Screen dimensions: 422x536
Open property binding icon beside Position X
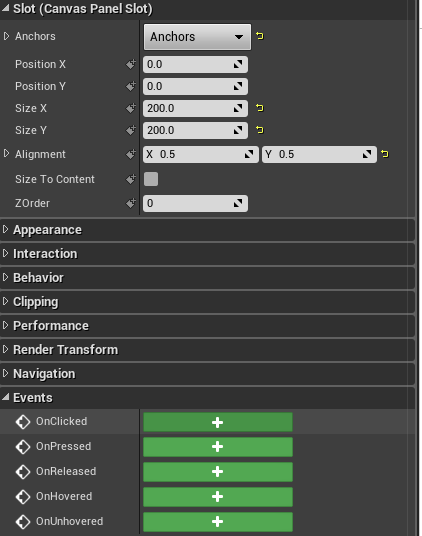point(131,64)
